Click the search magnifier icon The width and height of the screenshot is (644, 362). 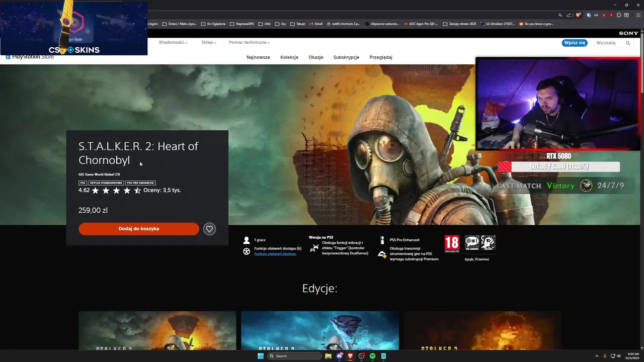(628, 43)
